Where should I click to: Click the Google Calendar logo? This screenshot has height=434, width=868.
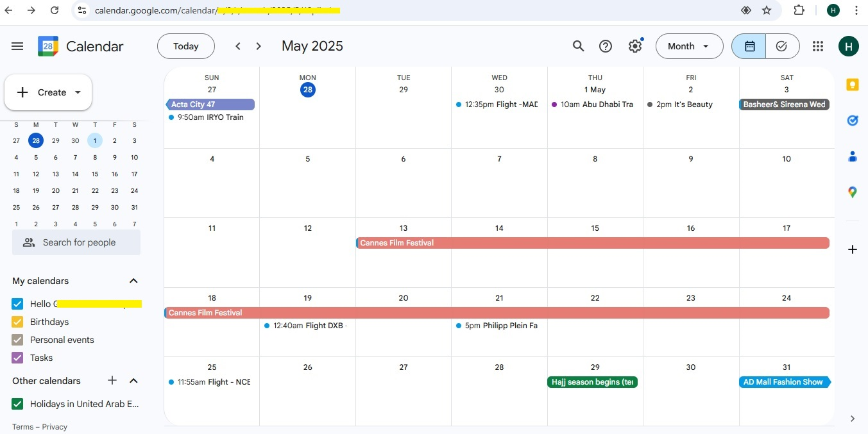tap(48, 46)
